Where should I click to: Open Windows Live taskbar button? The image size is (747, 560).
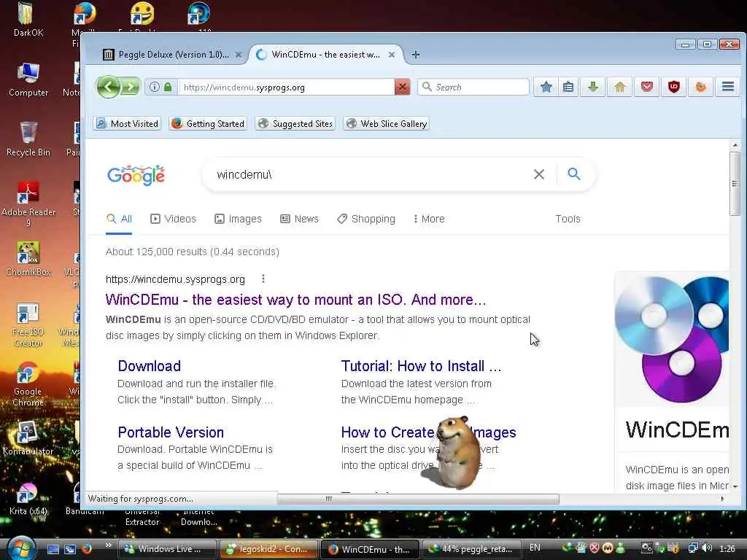click(169, 549)
